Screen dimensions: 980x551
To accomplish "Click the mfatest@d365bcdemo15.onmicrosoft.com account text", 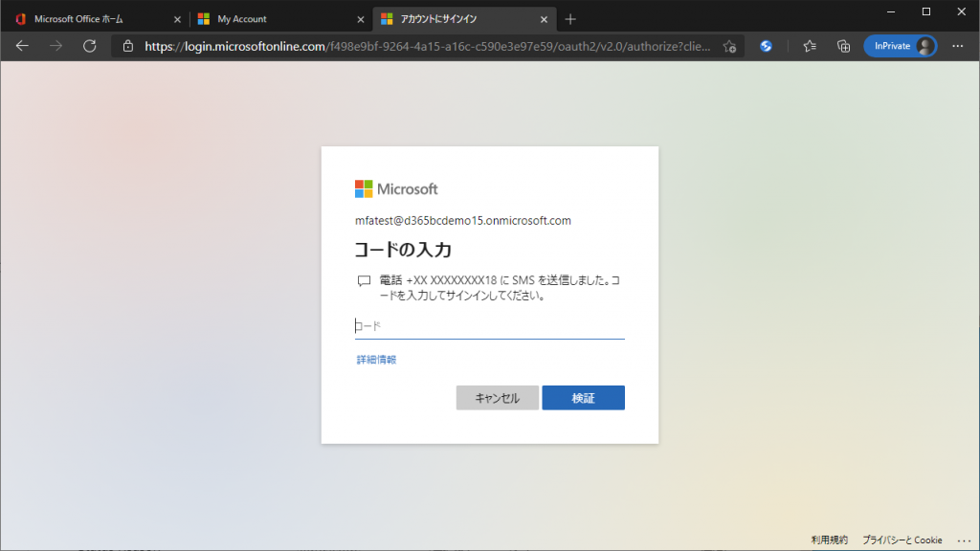I will [463, 221].
